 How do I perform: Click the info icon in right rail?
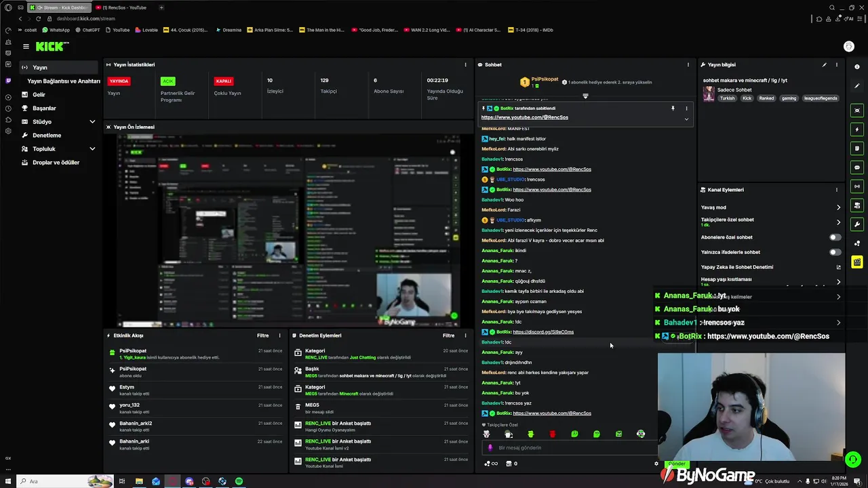point(857,66)
